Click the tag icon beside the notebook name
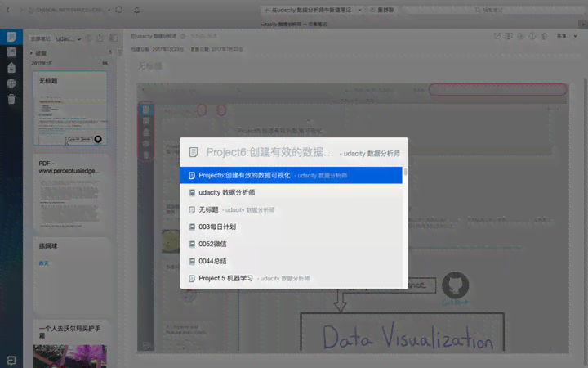This screenshot has height=368, width=588. click(184, 37)
